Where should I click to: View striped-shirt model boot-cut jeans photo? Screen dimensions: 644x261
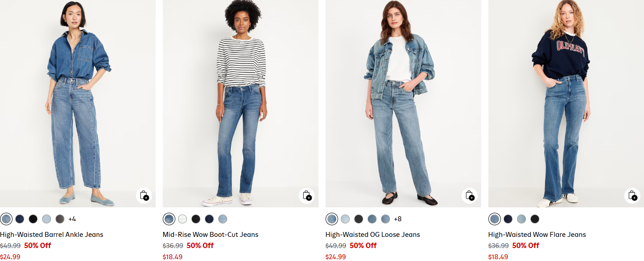[241, 103]
